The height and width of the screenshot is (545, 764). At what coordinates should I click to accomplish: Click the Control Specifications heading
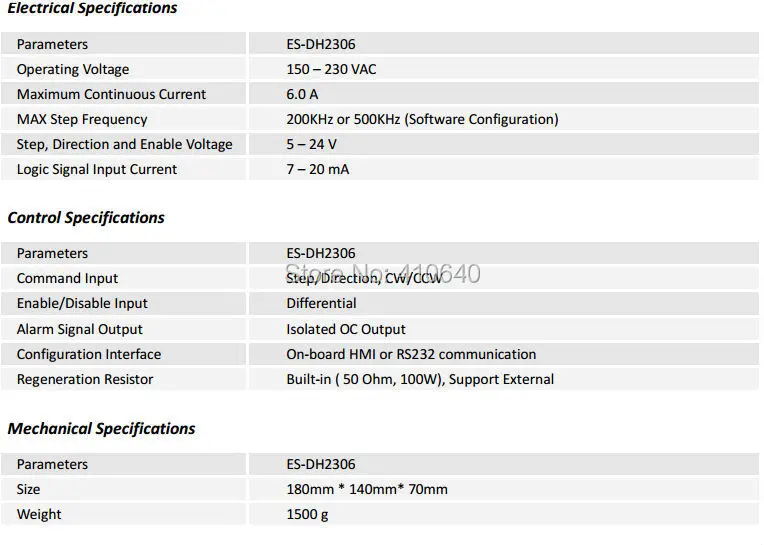(x=86, y=218)
